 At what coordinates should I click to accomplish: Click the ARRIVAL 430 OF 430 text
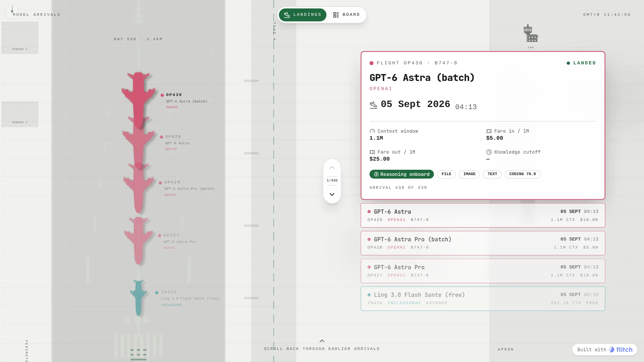point(398,188)
